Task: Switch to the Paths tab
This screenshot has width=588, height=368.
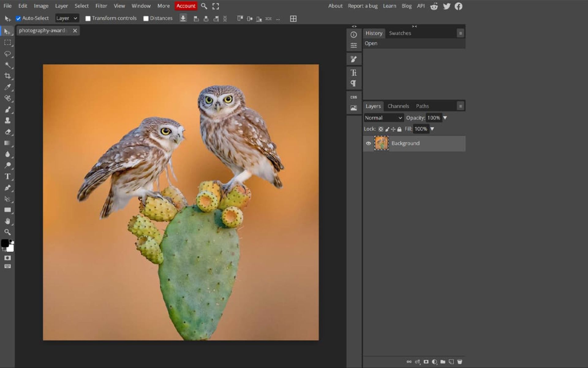Action: (x=422, y=106)
